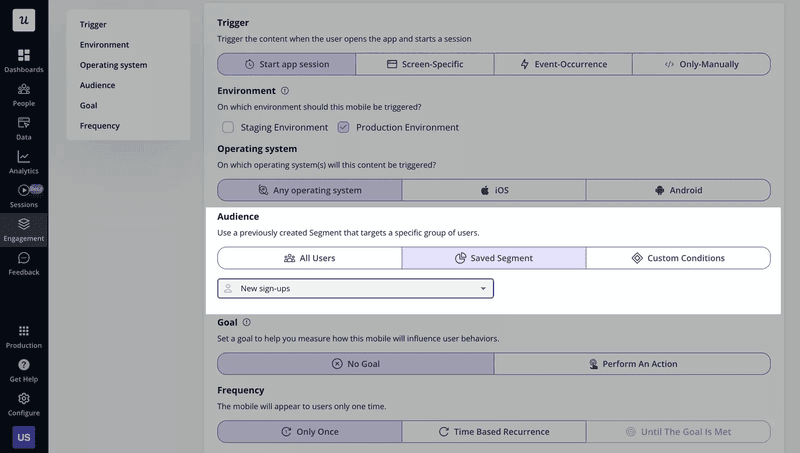
Task: Go to the People section icon
Action: click(24, 89)
